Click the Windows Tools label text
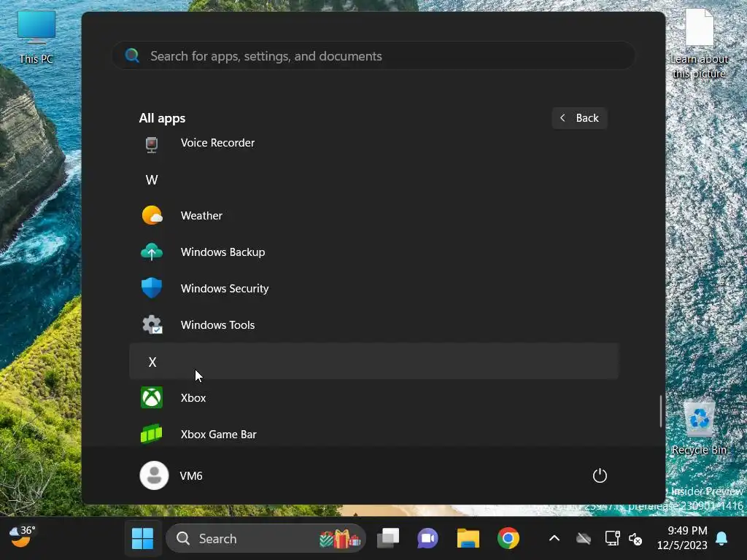This screenshot has height=560, width=747. click(217, 324)
